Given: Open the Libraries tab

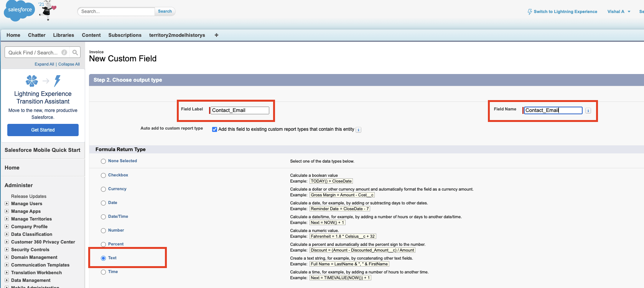Looking at the screenshot, I should [x=64, y=35].
